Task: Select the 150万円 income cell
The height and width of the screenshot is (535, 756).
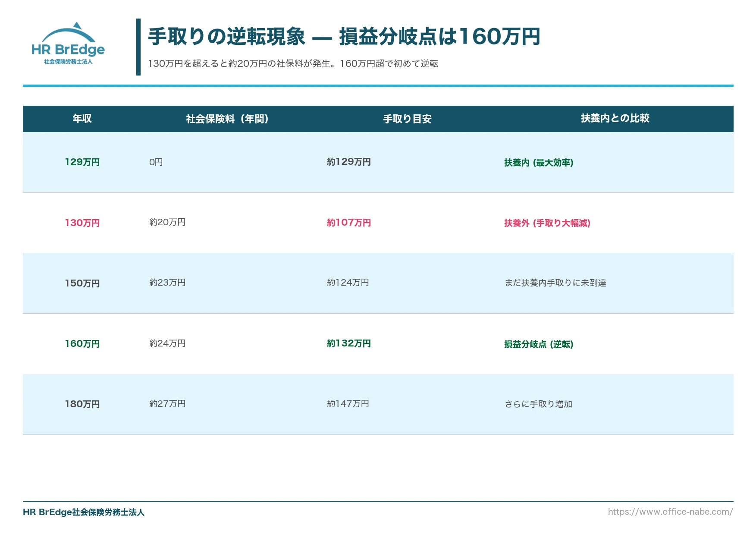Action: coord(82,283)
